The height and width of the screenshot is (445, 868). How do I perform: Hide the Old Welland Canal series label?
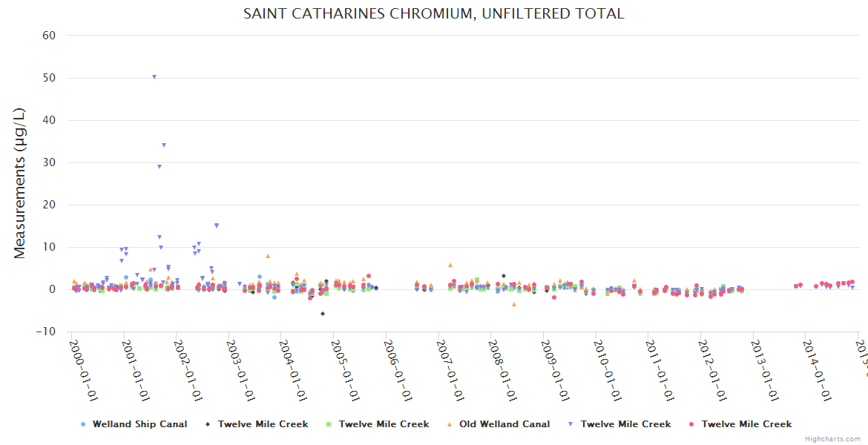pyautogui.click(x=504, y=424)
